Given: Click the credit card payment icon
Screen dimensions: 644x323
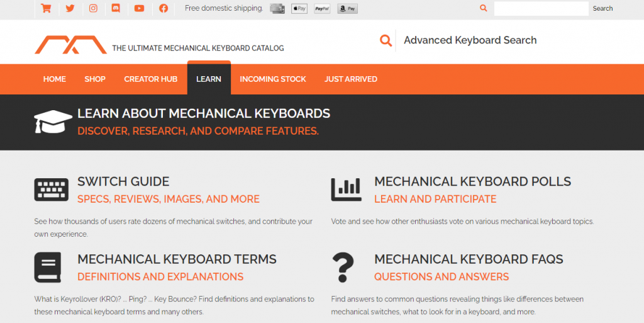Looking at the screenshot, I should point(277,8).
